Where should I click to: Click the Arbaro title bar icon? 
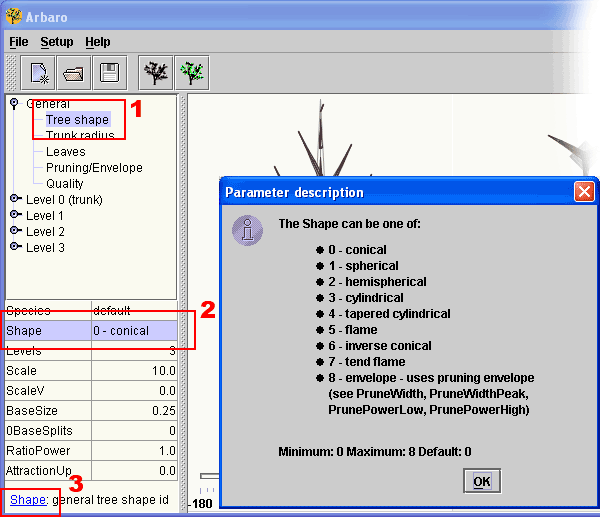click(13, 14)
